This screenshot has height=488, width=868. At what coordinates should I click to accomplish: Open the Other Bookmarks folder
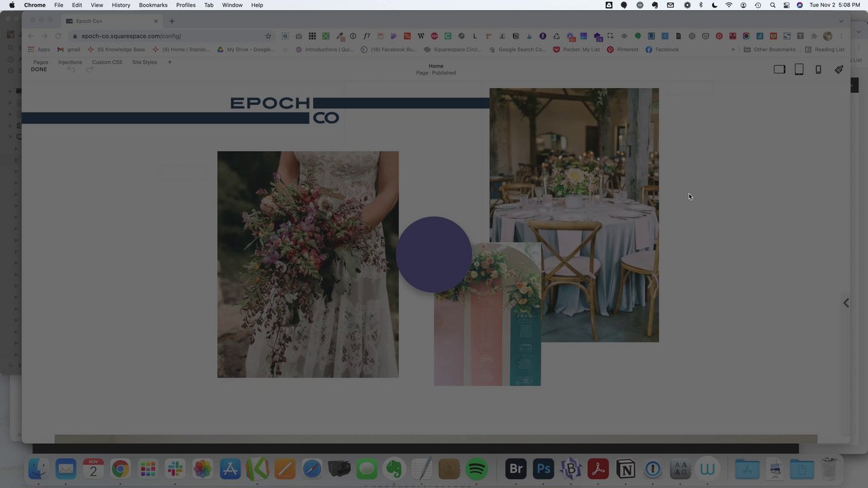click(x=770, y=49)
